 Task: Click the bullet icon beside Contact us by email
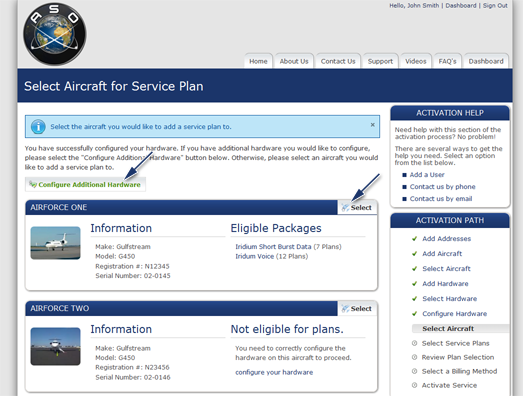pos(404,199)
